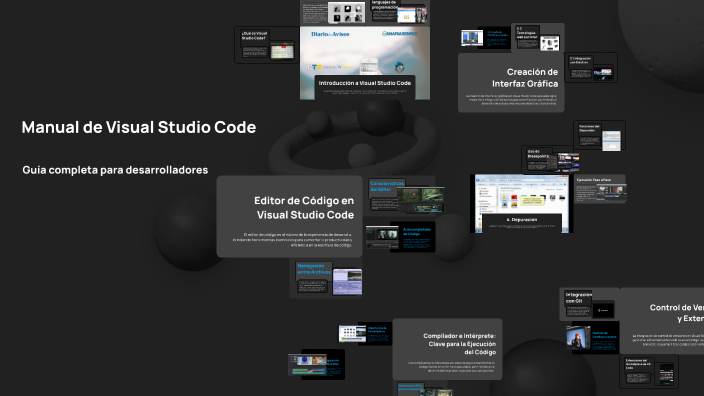Open the 'Autocompletado de Código' subtopic
704x396 pixels.
click(400, 237)
